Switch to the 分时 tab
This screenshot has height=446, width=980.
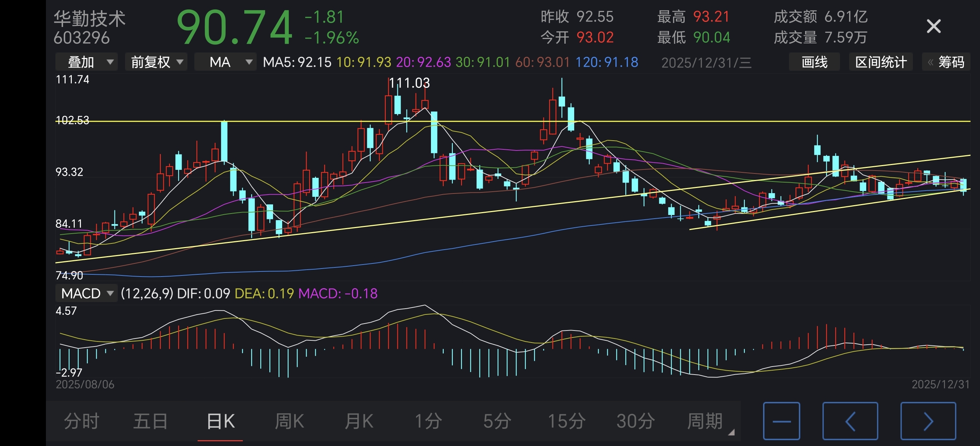pyautogui.click(x=81, y=421)
